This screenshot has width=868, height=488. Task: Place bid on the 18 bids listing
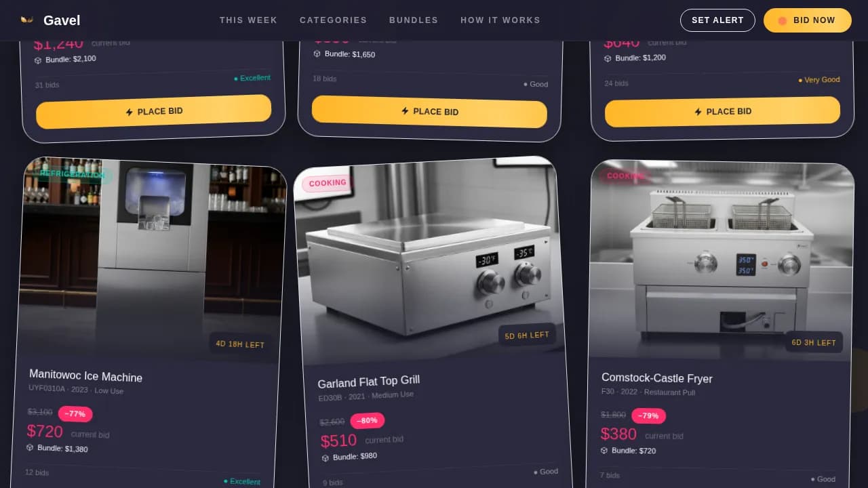pos(429,112)
